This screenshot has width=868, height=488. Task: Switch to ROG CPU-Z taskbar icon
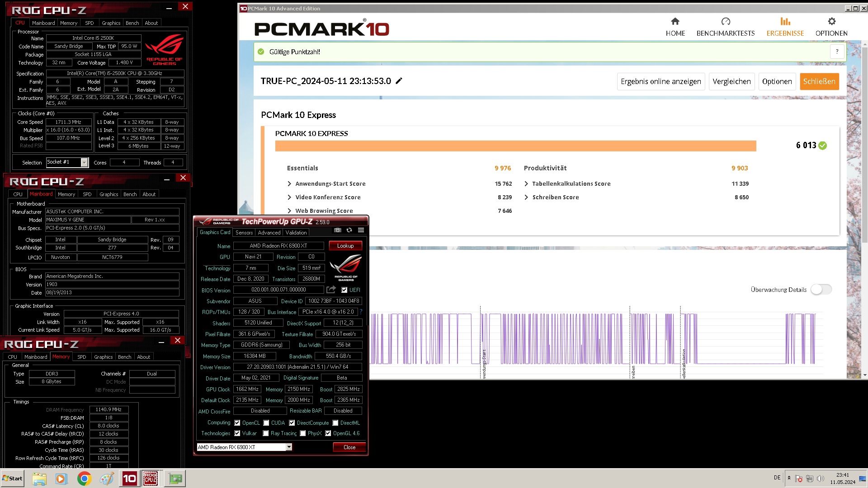[151, 479]
